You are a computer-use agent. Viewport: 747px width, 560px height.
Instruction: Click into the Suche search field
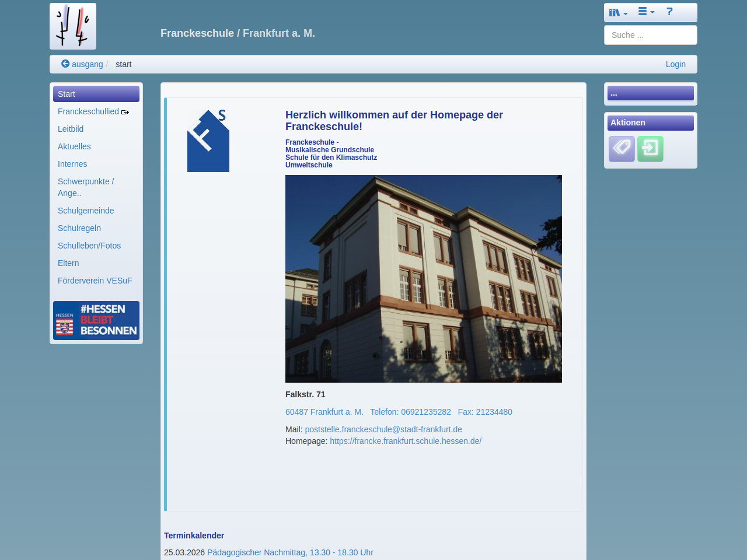click(650, 35)
